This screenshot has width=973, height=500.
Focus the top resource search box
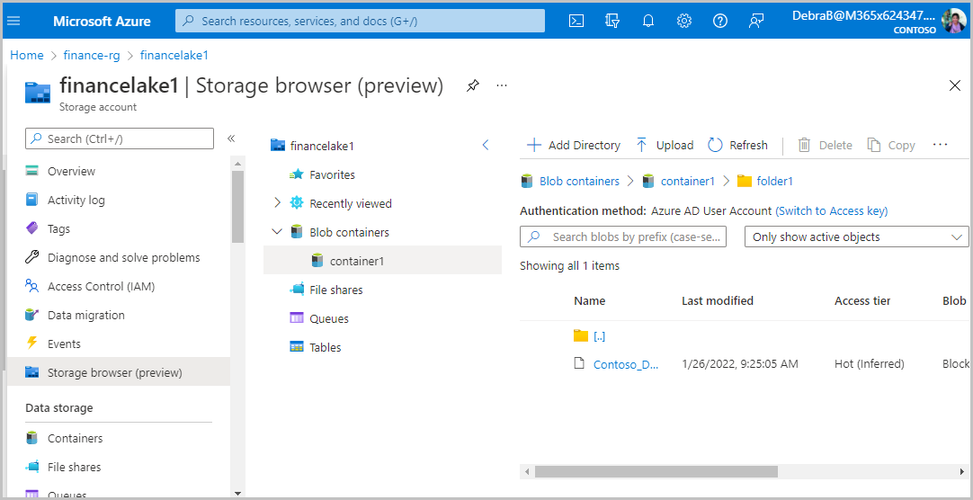tap(360, 20)
